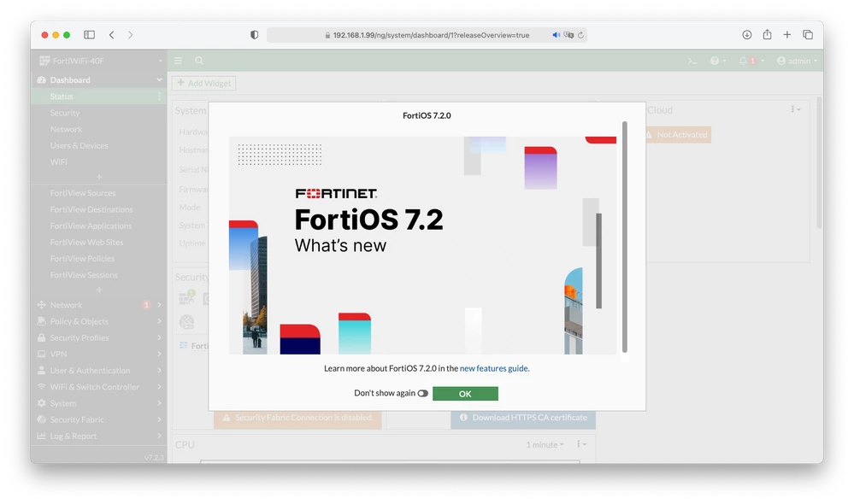Screen dimensions: 854x504
Task: Toggle the Safari sidebar icon
Action: point(89,35)
